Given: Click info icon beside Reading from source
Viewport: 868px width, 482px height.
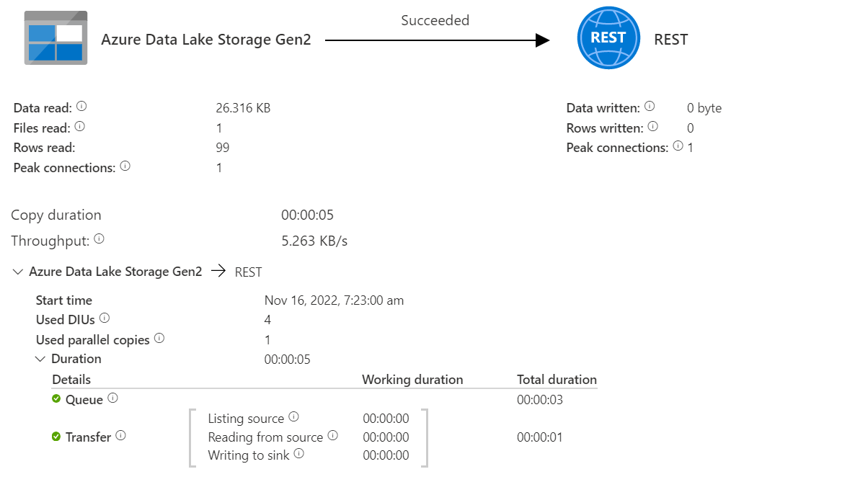Looking at the screenshot, I should click(x=332, y=436).
